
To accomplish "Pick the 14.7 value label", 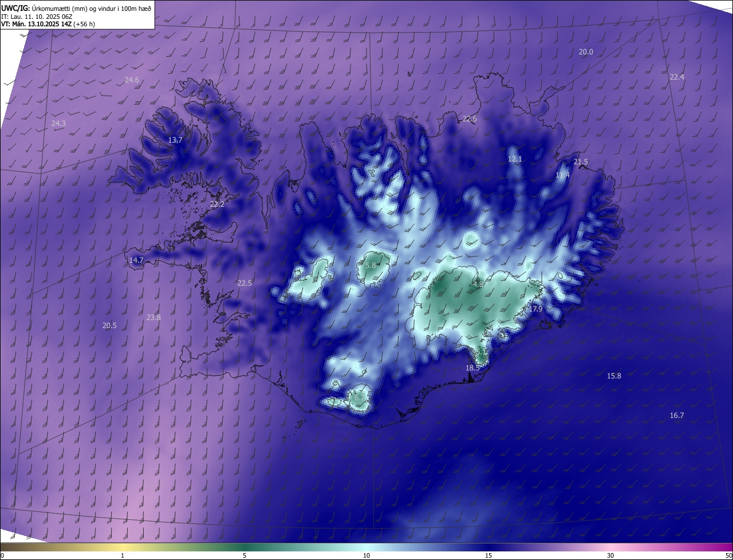I will [x=136, y=259].
